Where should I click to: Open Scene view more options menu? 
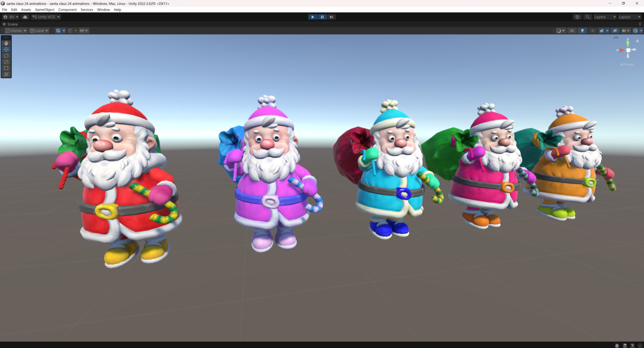640,24
